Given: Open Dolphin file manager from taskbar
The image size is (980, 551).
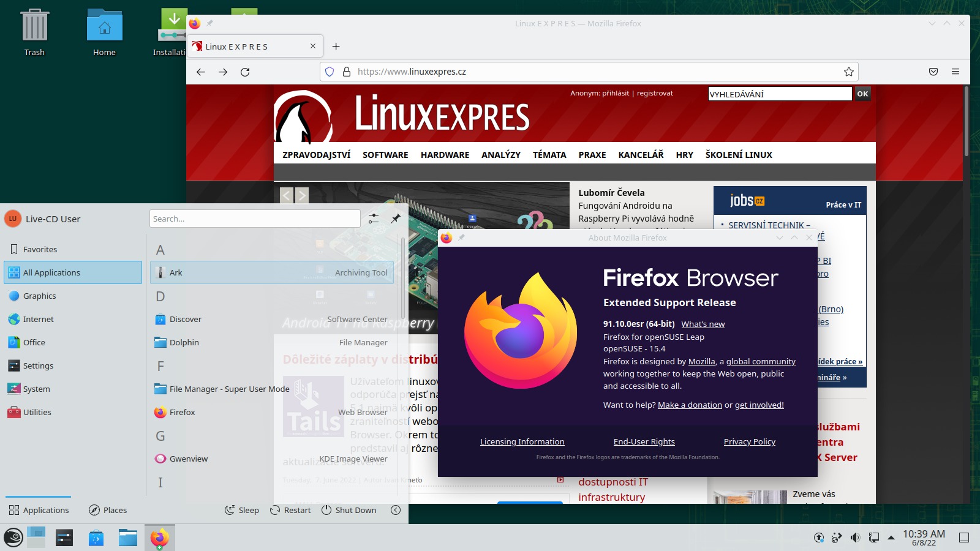Looking at the screenshot, I should tap(128, 538).
